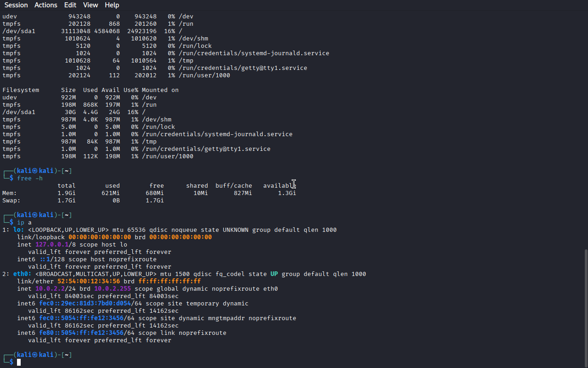588x368 pixels.
Task: Click the Kali symbol in the prompt above 'ip a'
Action: point(34,215)
